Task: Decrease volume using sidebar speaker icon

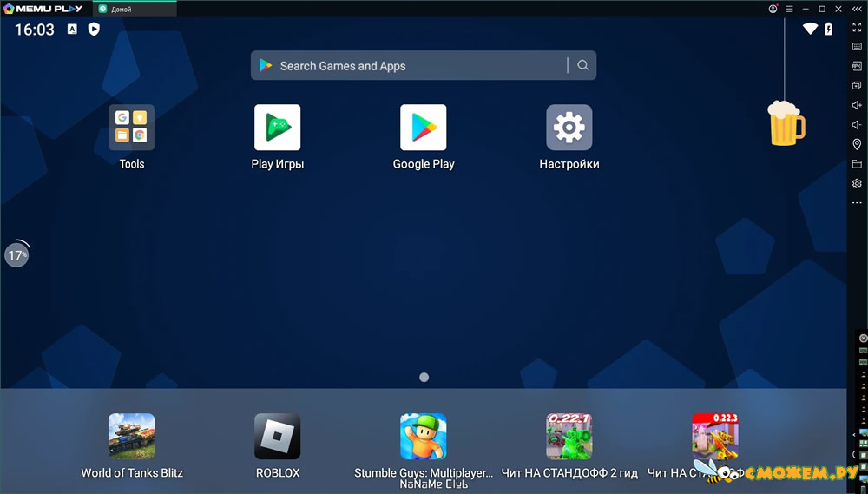Action: (x=857, y=125)
